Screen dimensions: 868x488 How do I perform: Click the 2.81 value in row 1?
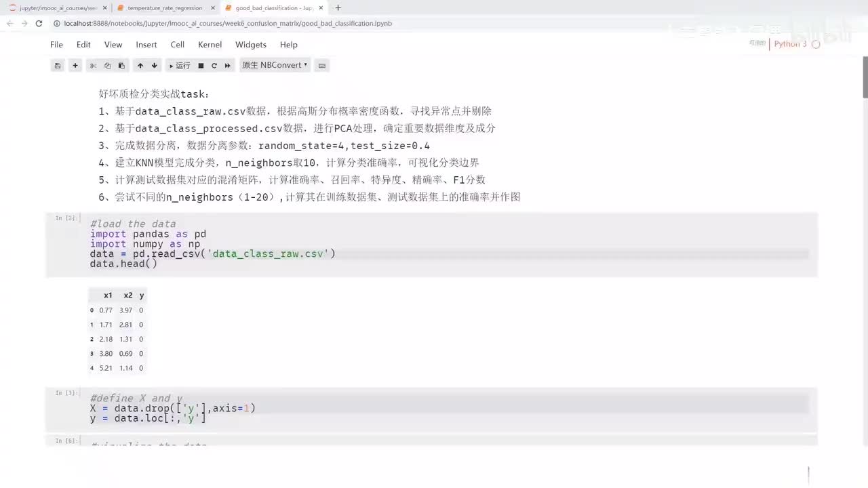(x=125, y=325)
